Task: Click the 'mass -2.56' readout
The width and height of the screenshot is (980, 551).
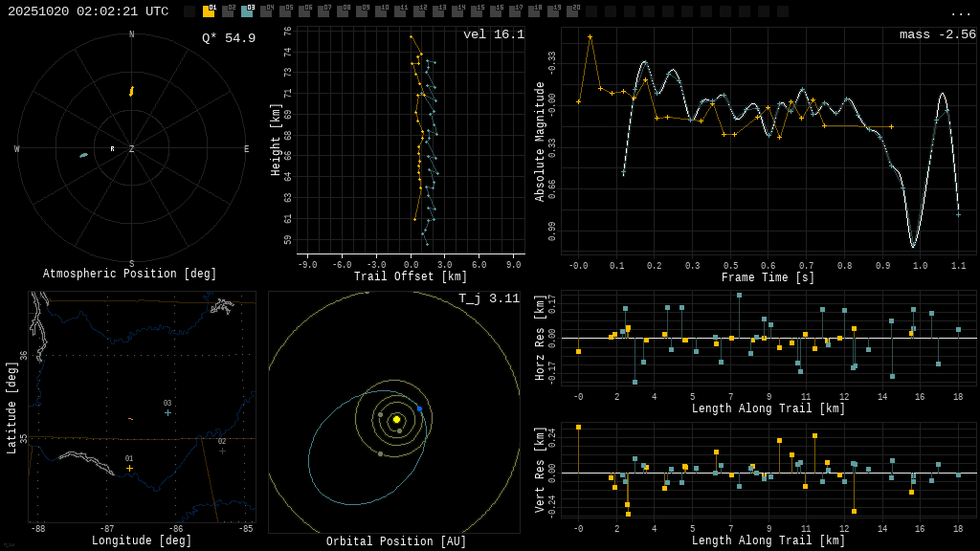Action: tap(937, 35)
